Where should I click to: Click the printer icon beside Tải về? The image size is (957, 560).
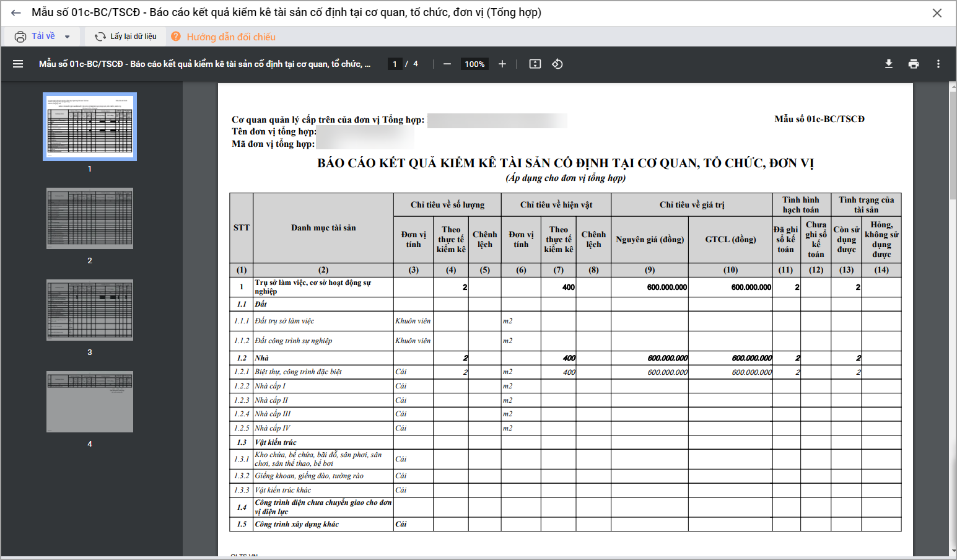(x=20, y=37)
